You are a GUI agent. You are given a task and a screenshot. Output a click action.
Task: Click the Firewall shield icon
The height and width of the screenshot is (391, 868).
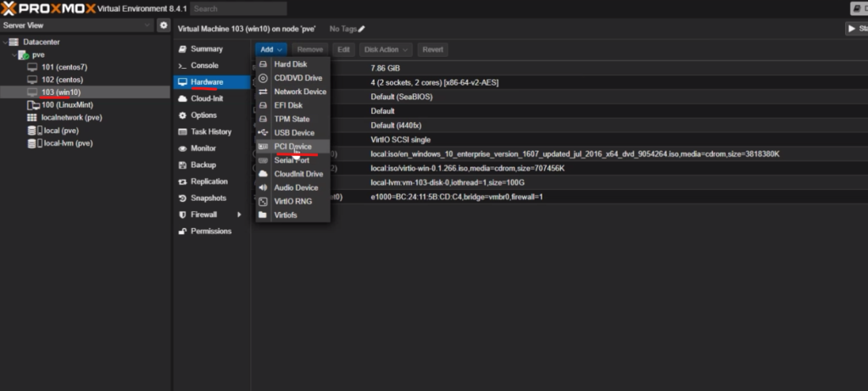(x=182, y=215)
